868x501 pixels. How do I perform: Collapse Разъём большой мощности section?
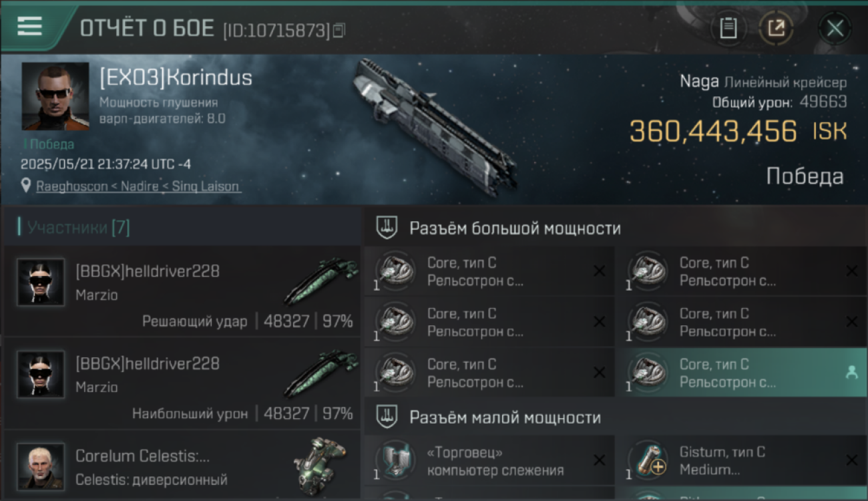[386, 228]
